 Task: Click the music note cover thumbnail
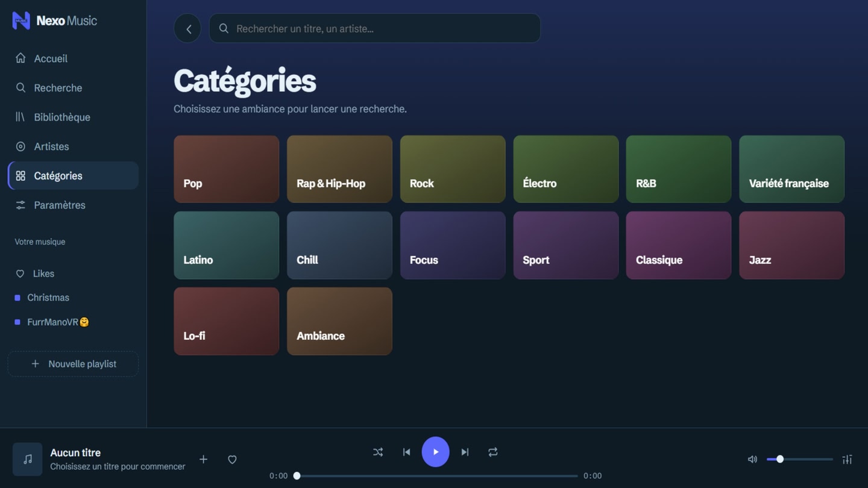tap(28, 459)
